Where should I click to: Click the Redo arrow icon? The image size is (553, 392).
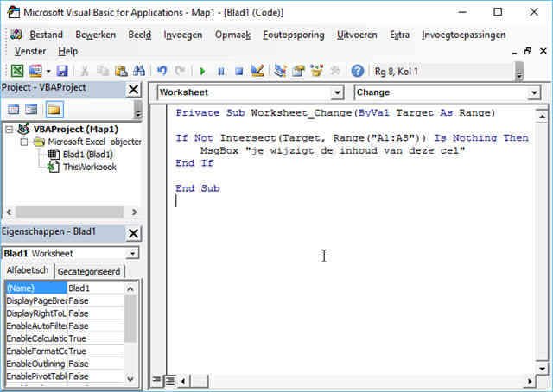pos(180,71)
